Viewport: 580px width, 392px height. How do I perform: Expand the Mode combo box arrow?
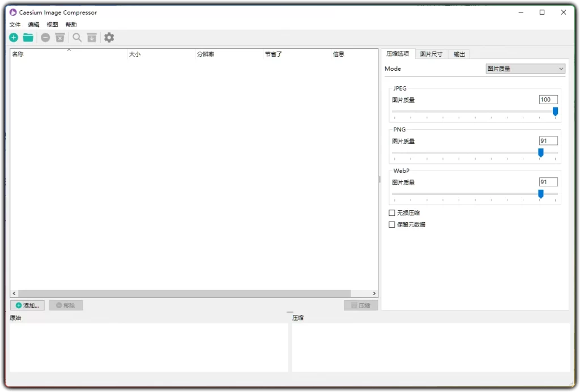[x=561, y=69]
